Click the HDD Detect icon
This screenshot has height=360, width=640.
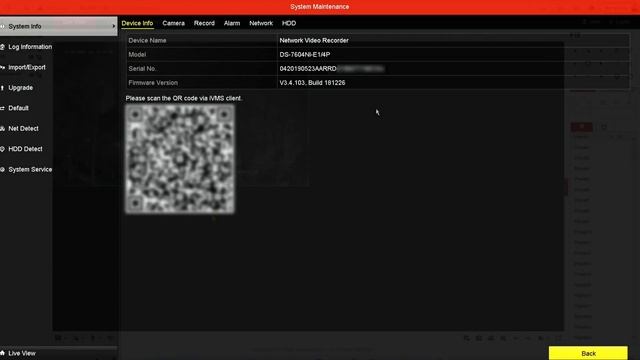pos(2,149)
